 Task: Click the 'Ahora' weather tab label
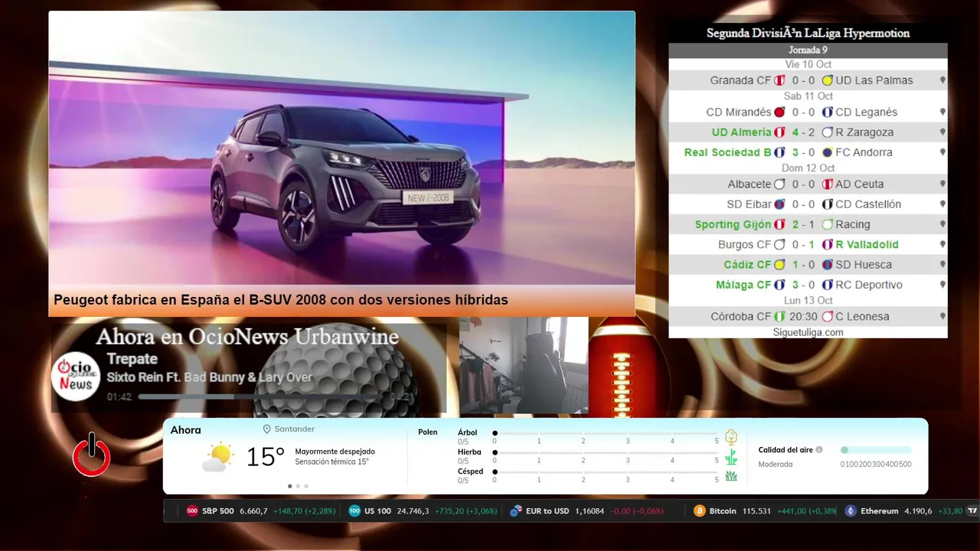point(186,430)
